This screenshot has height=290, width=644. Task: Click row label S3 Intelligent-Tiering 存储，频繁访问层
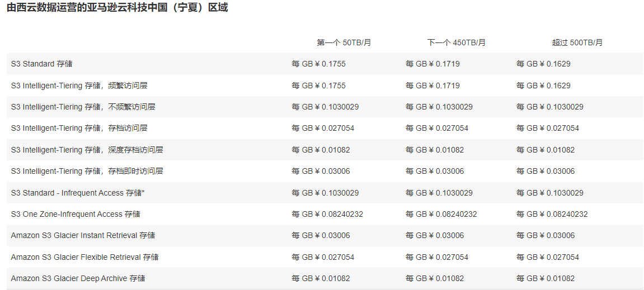tap(79, 85)
